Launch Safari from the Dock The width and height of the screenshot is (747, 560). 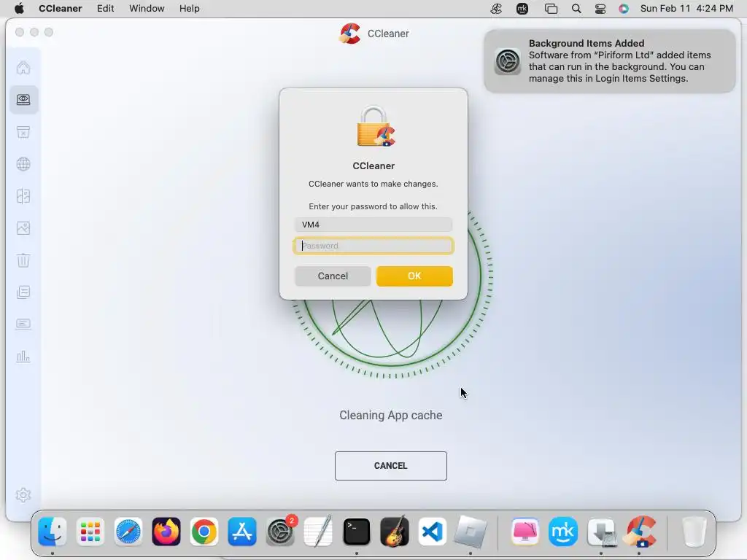[x=128, y=532]
